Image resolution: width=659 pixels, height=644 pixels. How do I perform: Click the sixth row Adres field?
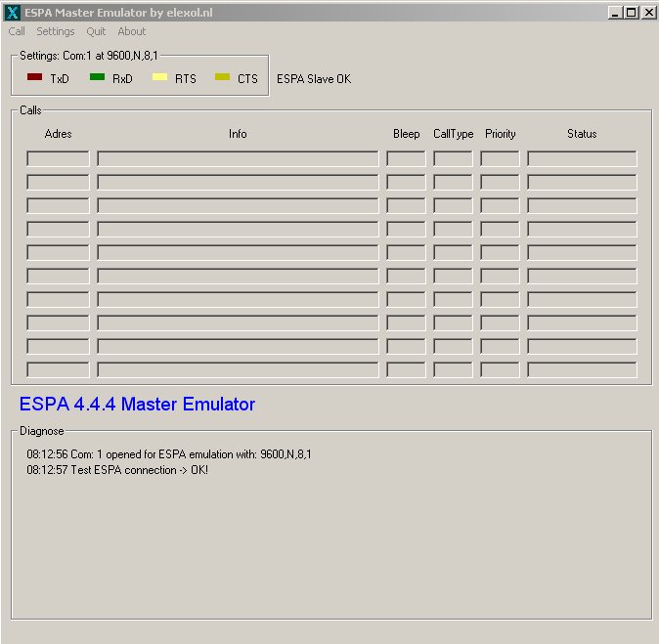click(x=58, y=277)
